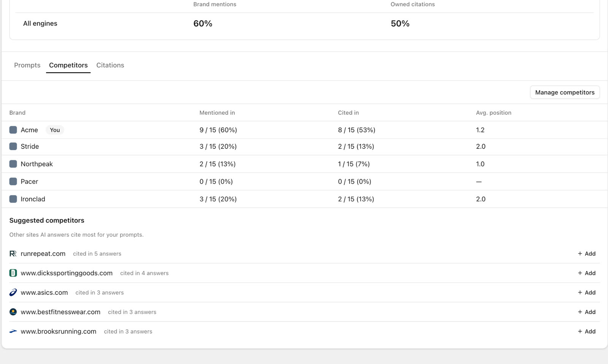Switch to the Prompts tab
608x364 pixels.
click(x=27, y=65)
